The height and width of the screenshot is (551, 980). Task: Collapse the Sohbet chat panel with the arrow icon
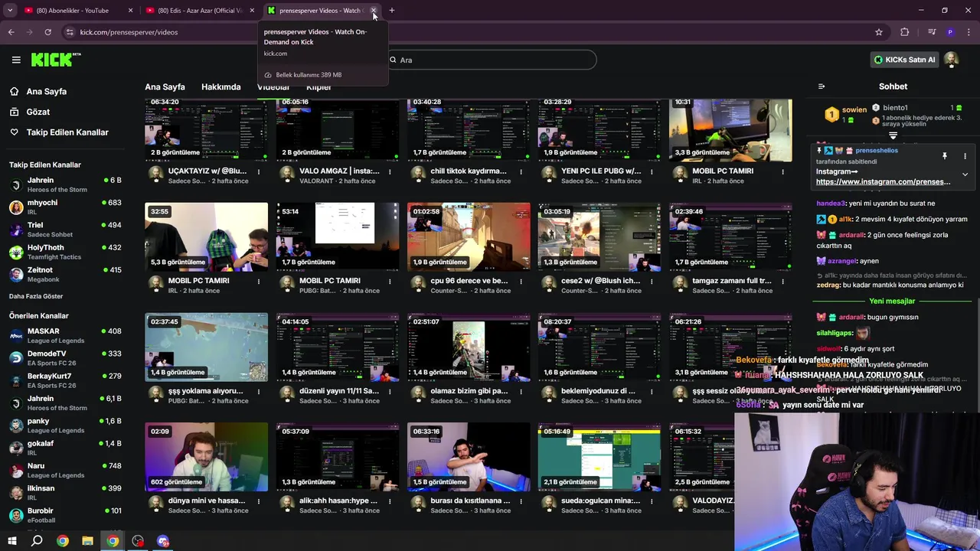pyautogui.click(x=822, y=86)
